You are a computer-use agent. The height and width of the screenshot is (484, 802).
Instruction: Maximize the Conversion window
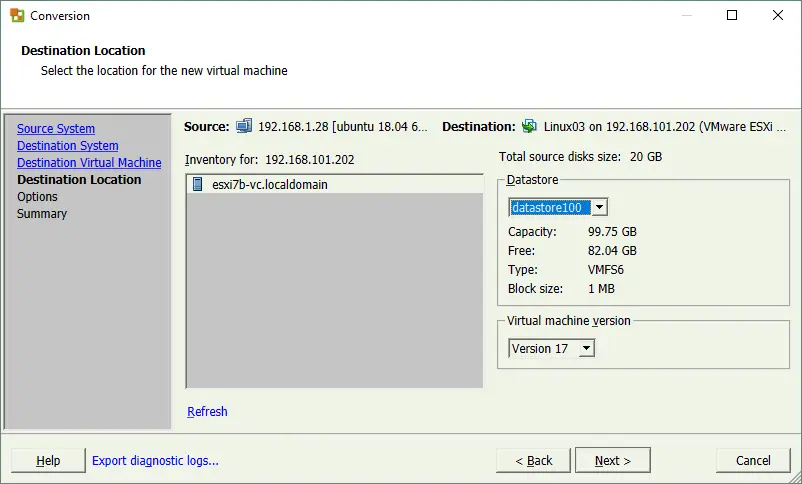[732, 15]
